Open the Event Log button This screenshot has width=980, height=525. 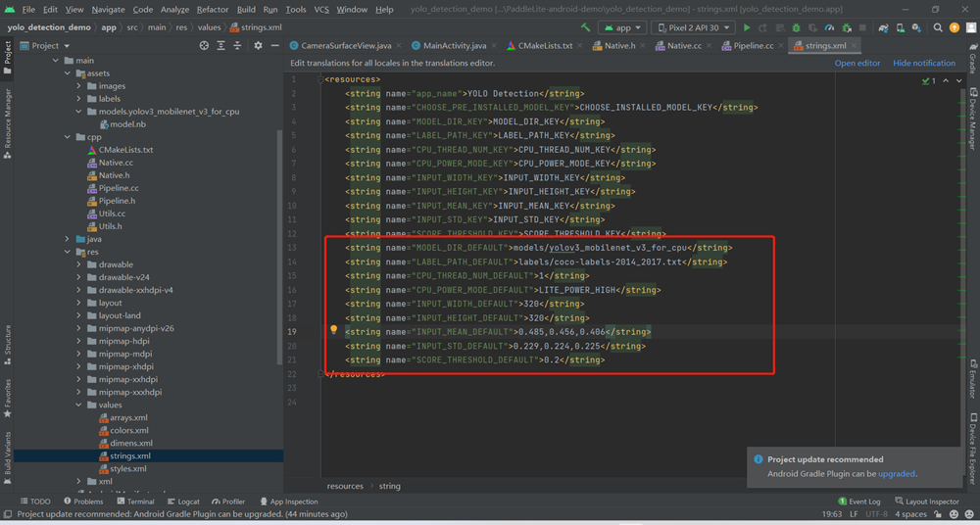click(859, 501)
